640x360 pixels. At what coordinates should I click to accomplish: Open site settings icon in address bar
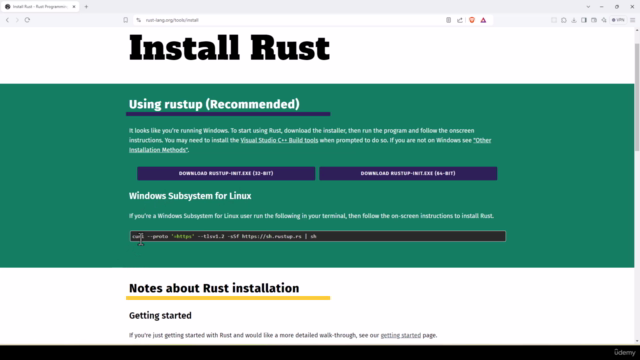coord(139,20)
